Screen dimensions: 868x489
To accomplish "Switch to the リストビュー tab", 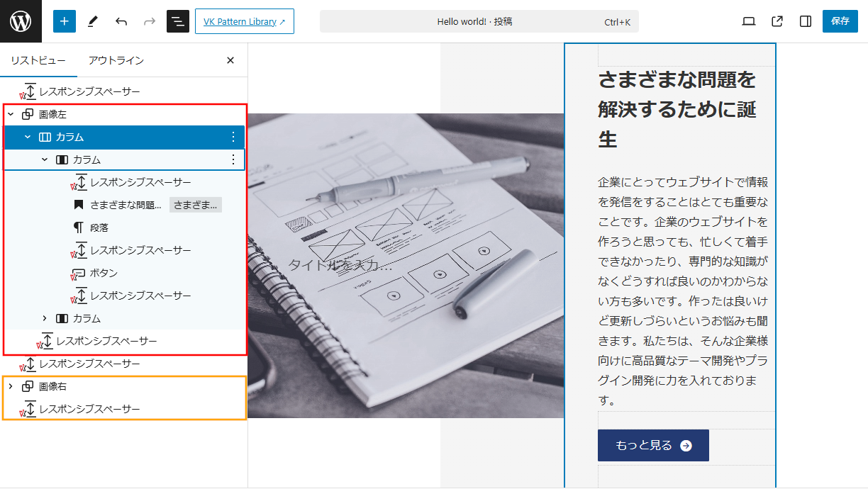I will 38,60.
